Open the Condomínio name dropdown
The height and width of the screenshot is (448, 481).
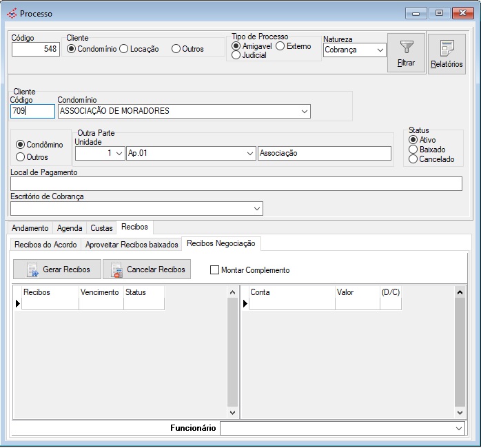click(x=304, y=111)
